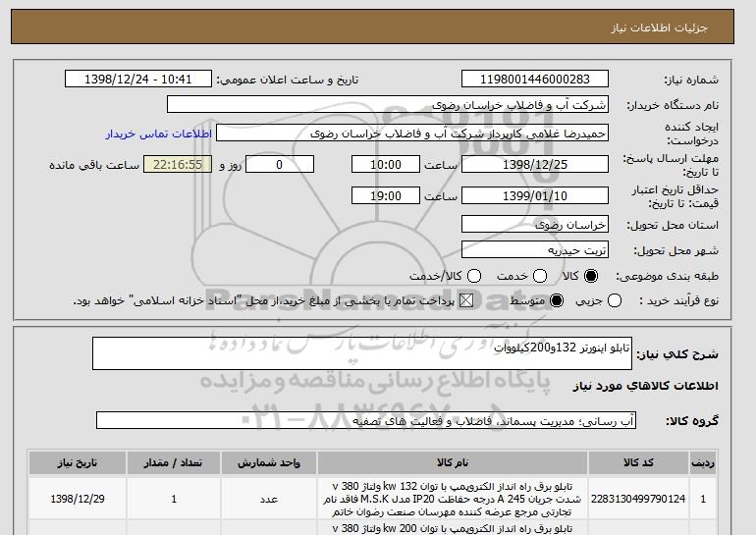Click the ساعت باقی مانده label
Screen dimensions: 756x535
click(x=94, y=165)
